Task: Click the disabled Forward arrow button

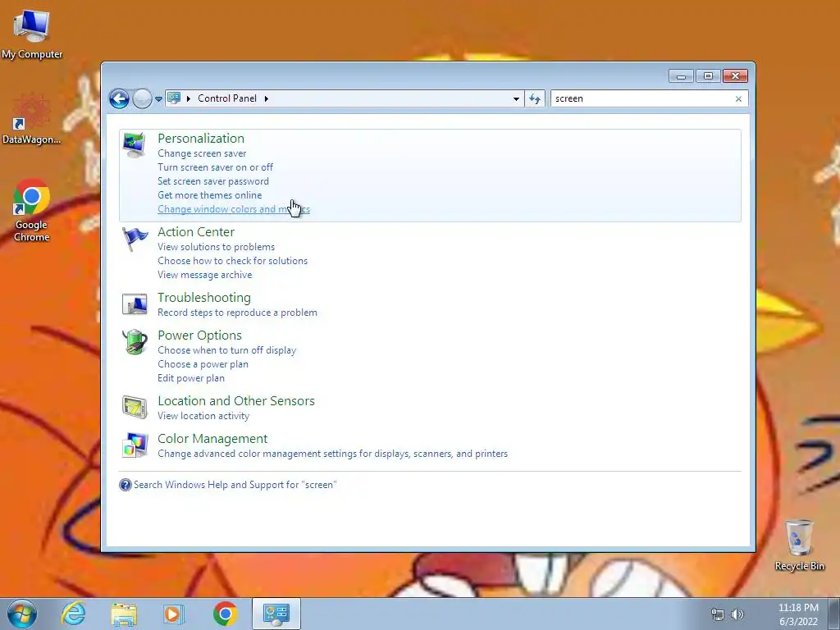Action: [142, 98]
